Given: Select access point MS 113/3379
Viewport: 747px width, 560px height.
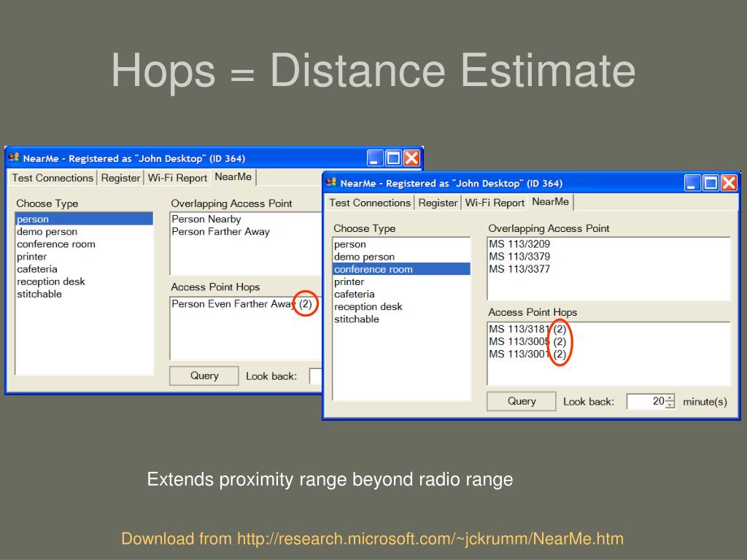Looking at the screenshot, I should point(519,256).
